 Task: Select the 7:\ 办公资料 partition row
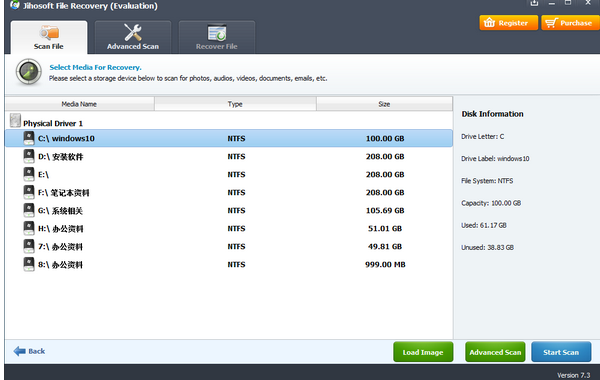click(x=229, y=246)
